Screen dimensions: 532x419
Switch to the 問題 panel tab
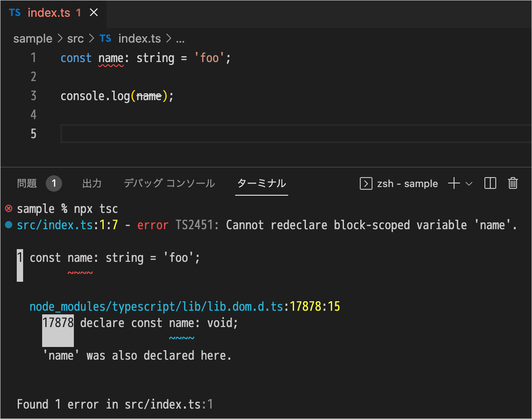click(x=27, y=183)
